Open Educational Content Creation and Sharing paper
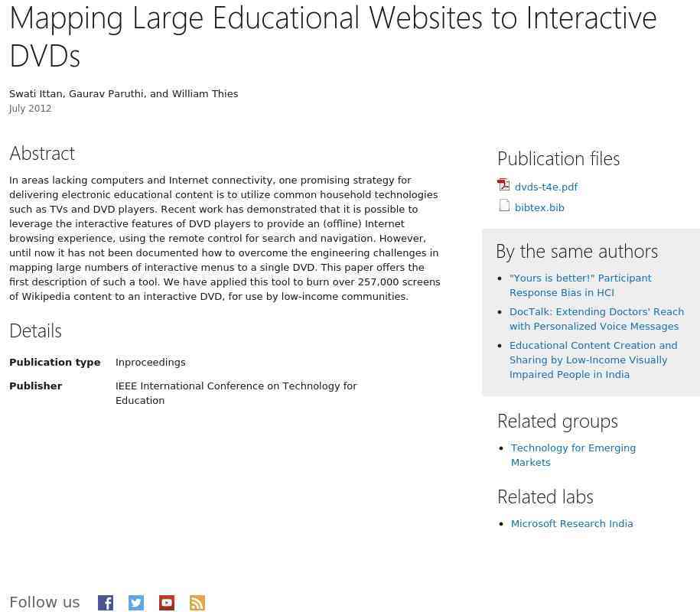Viewport: 700px width, 612px height. point(594,360)
